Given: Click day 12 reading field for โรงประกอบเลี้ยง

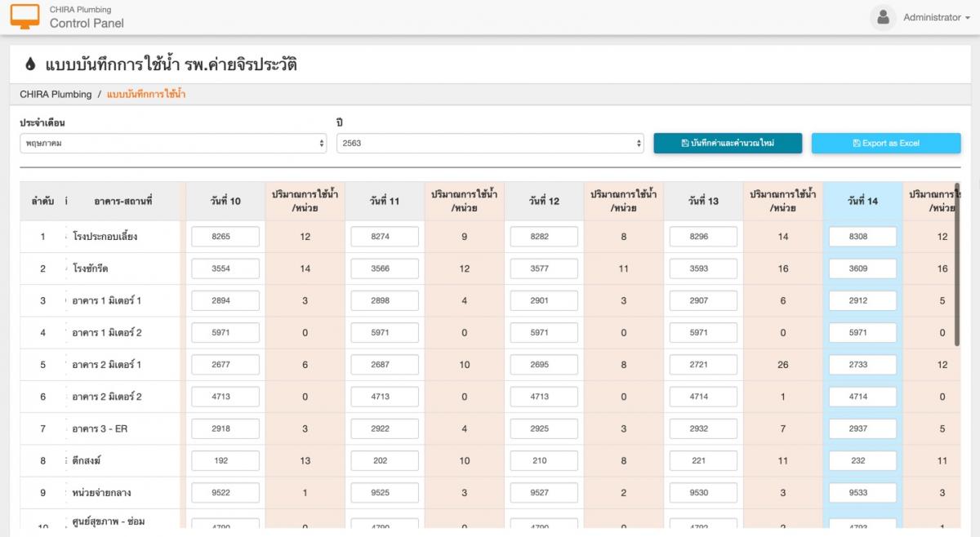Looking at the screenshot, I should pyautogui.click(x=544, y=237).
